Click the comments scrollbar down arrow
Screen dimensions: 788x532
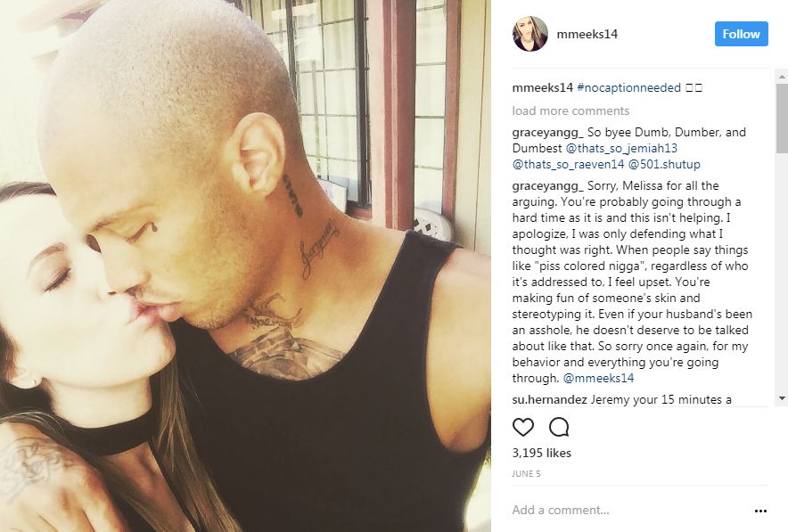point(782,398)
